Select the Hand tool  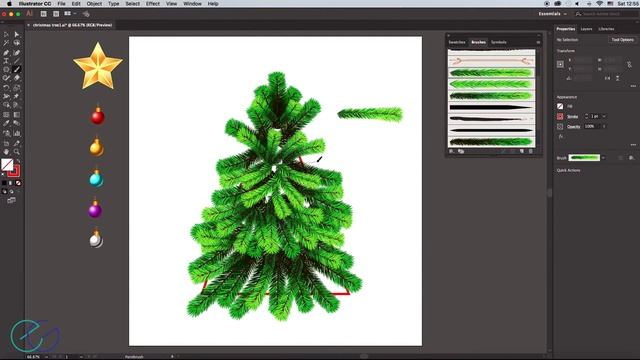(6, 152)
